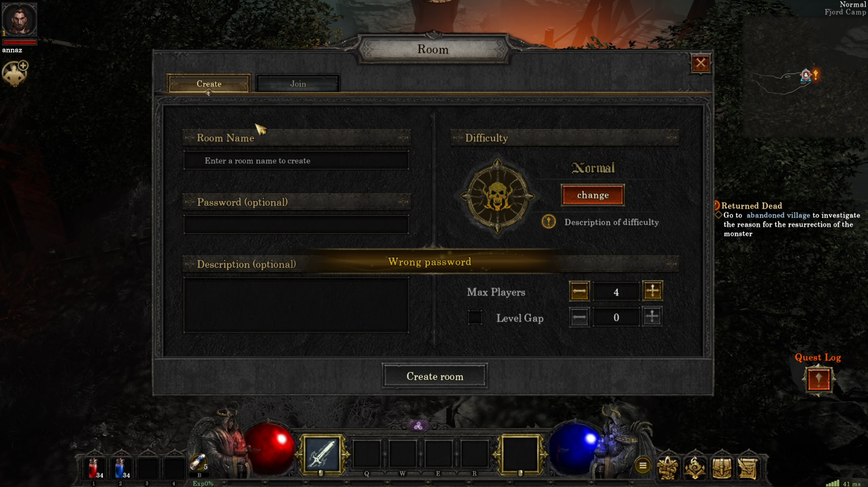Use the town portal scroll in slot B
Screen dimensions: 868x487
[198, 463]
